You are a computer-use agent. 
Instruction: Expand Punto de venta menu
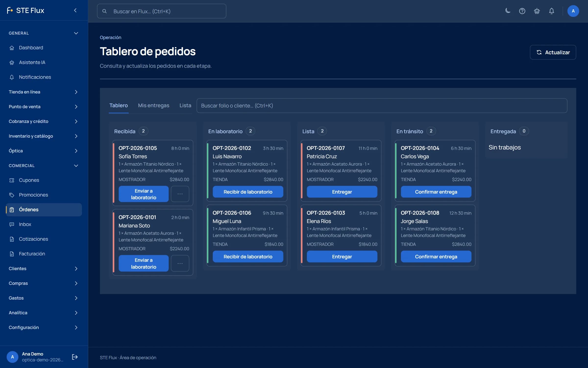coord(44,106)
